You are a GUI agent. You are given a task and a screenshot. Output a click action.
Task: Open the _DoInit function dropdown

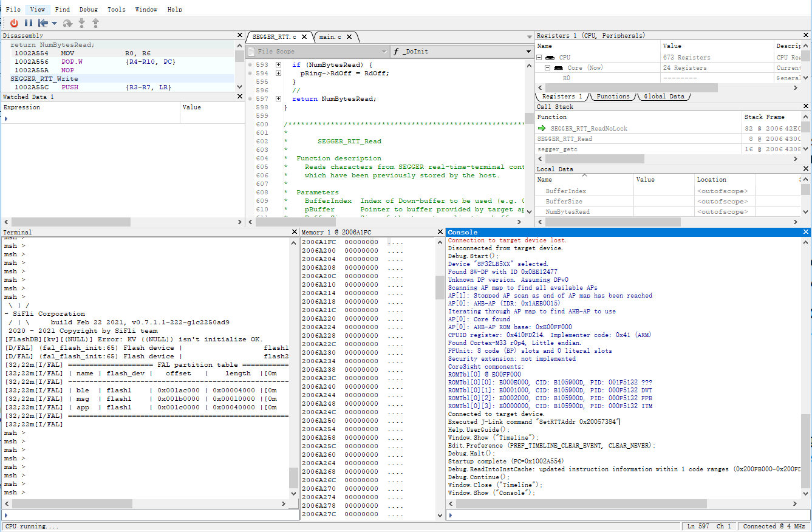[528, 52]
